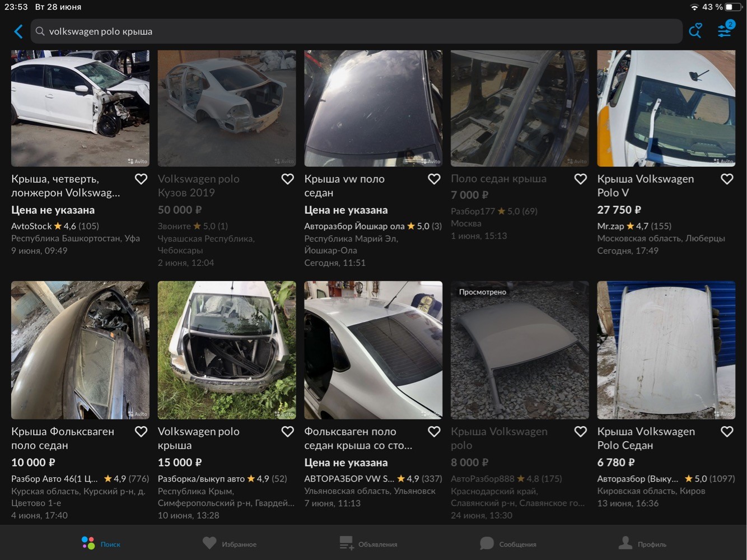The height and width of the screenshot is (560, 747).
Task: Open the Поиск tab
Action: [x=101, y=543]
